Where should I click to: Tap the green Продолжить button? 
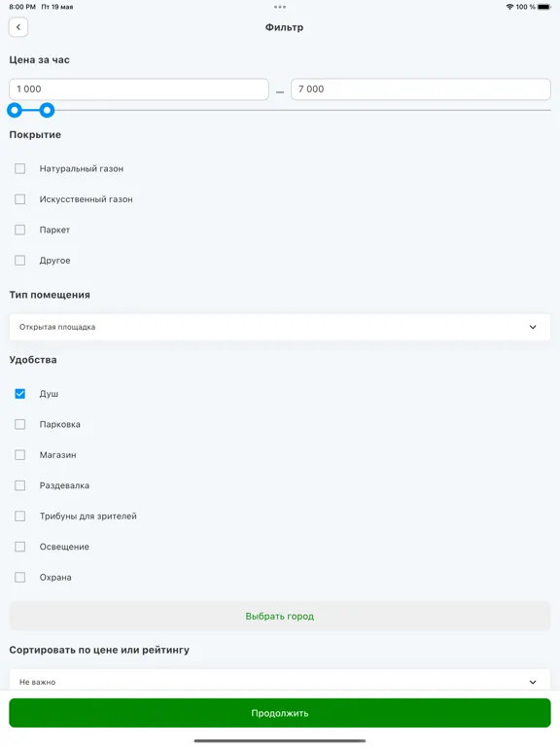(x=280, y=713)
